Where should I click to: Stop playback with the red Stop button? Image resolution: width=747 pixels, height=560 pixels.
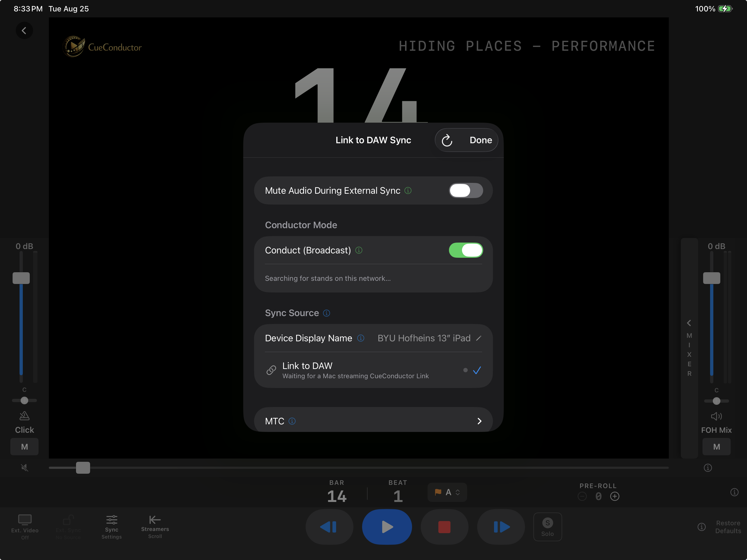pyautogui.click(x=444, y=527)
